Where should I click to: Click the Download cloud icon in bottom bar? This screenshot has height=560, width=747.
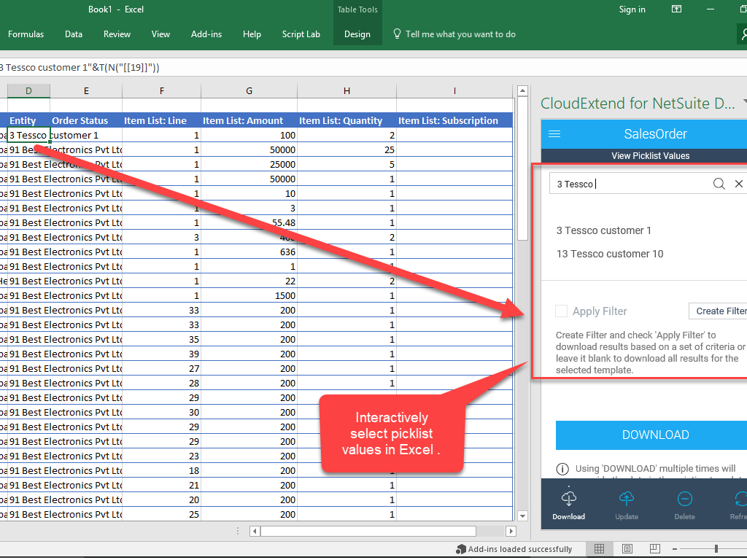pos(569,499)
